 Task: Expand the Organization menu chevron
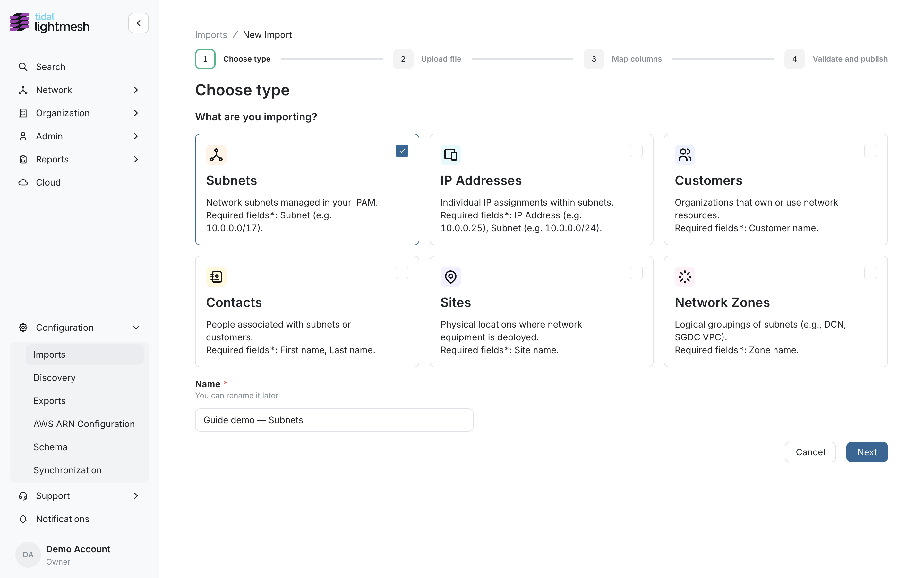(136, 113)
